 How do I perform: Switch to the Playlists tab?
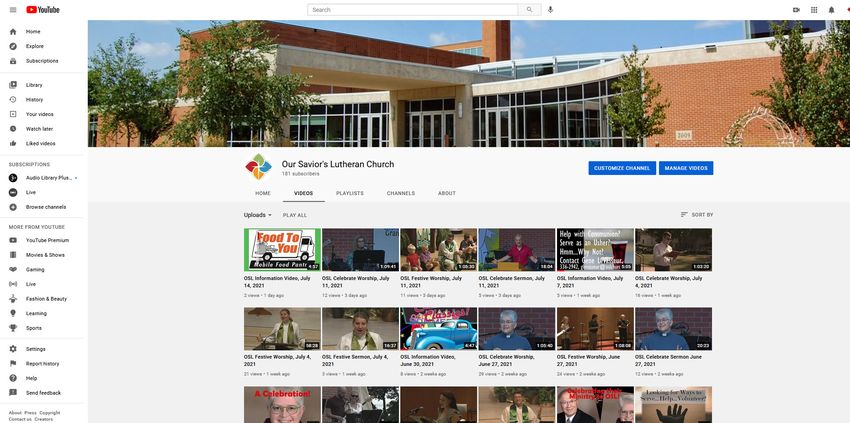pos(350,193)
